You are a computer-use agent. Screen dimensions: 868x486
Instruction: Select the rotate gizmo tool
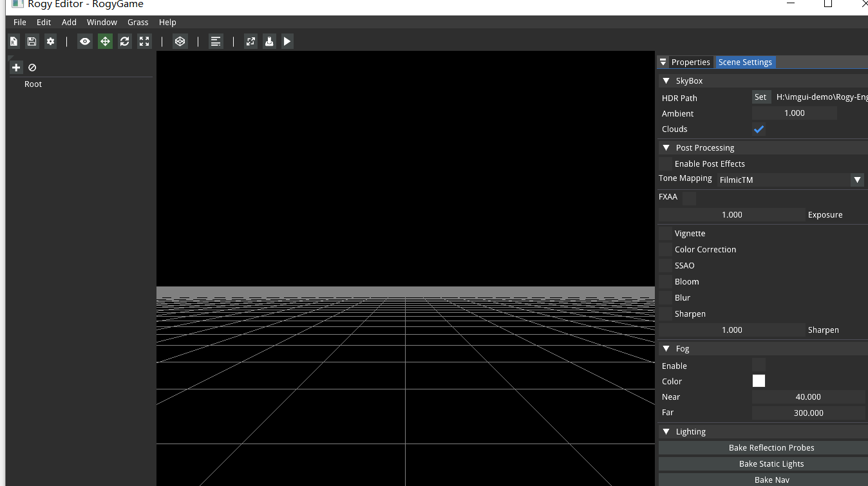tap(125, 41)
